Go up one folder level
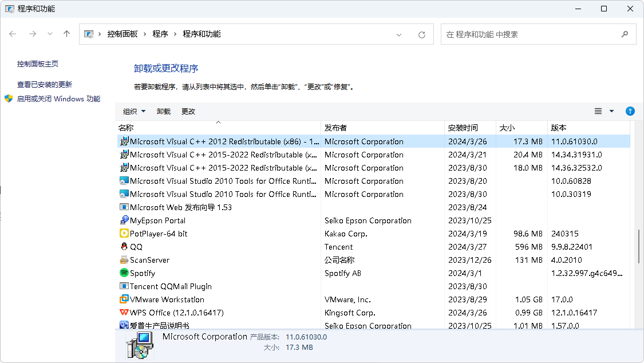 point(66,34)
